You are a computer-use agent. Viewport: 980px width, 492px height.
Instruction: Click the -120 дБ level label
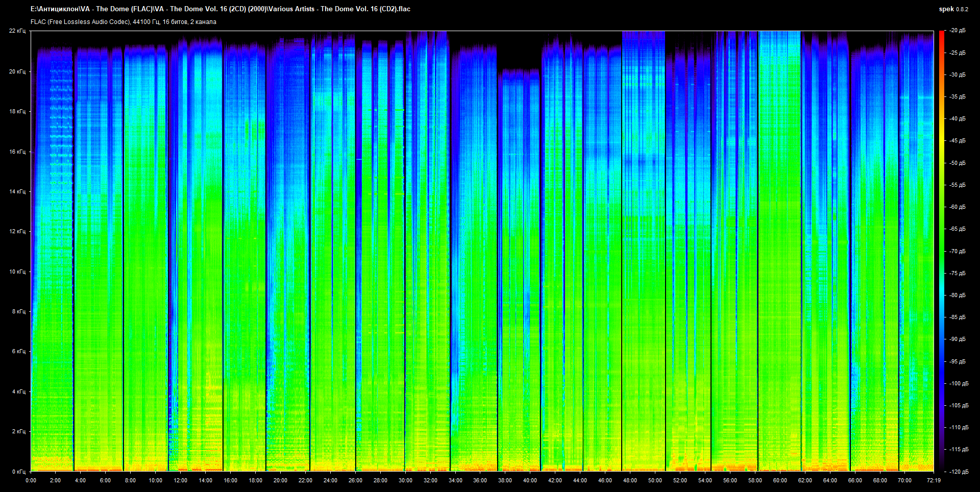tap(958, 472)
